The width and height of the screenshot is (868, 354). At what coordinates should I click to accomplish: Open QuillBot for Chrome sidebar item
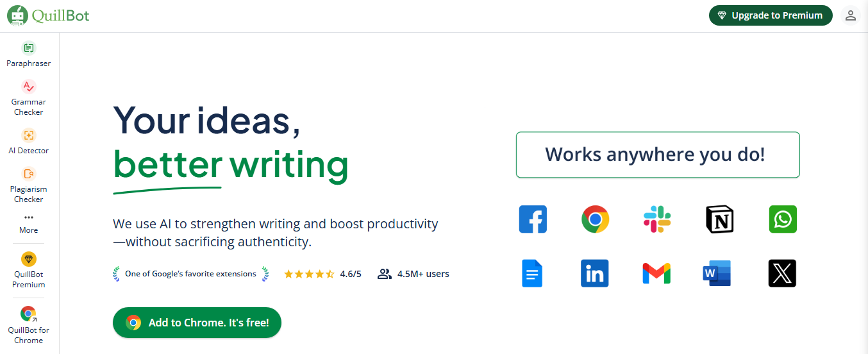pos(29,324)
